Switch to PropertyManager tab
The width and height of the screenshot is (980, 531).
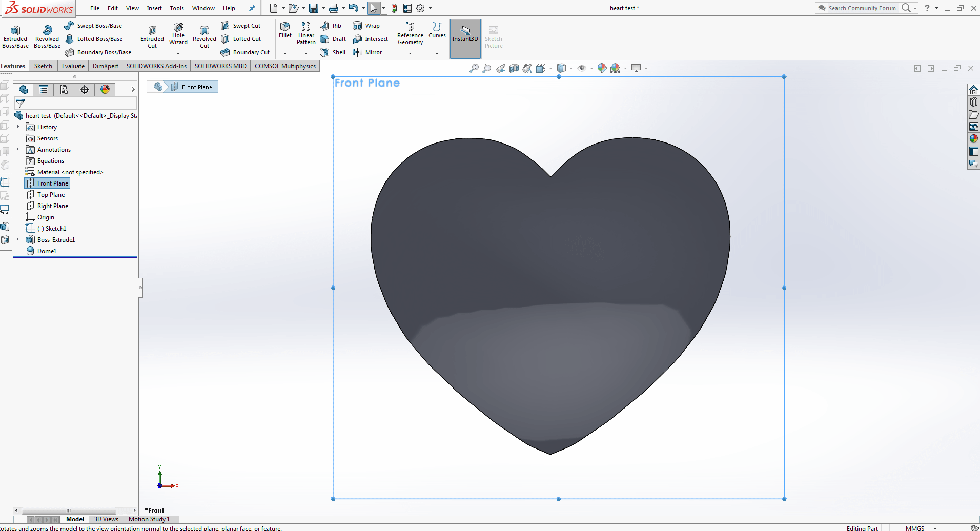point(44,90)
